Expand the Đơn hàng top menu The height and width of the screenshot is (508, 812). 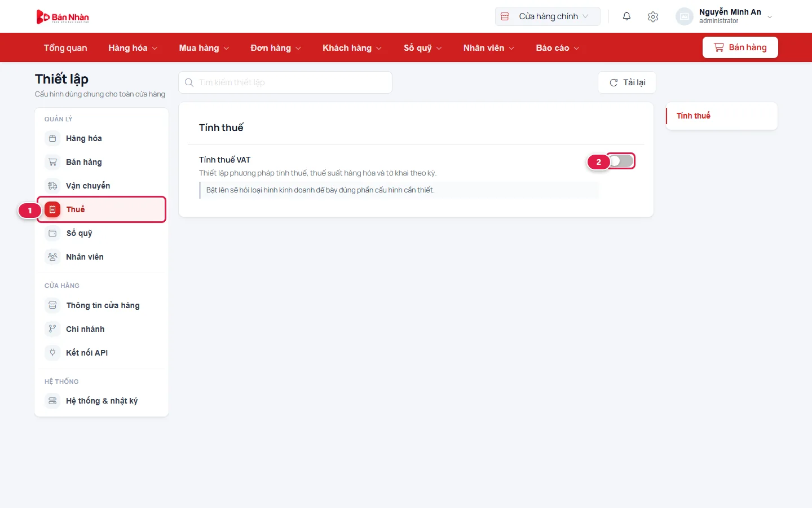pyautogui.click(x=276, y=48)
